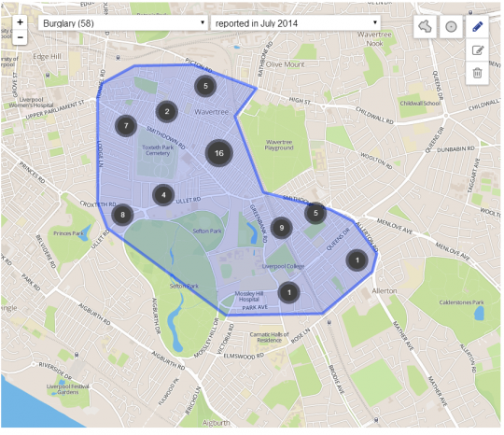Viewport: 504px width, 435px height.
Task: Click the Wavertree Nook label
Action: tap(374, 39)
